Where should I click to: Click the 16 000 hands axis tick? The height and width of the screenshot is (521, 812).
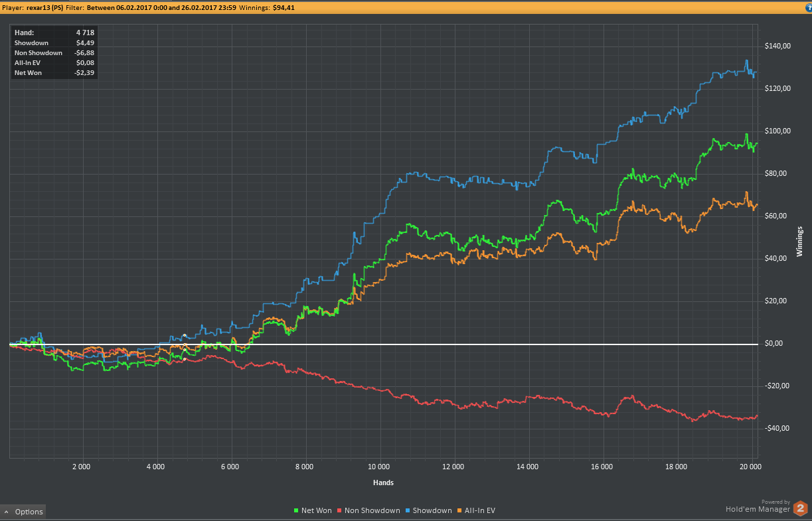pos(602,467)
